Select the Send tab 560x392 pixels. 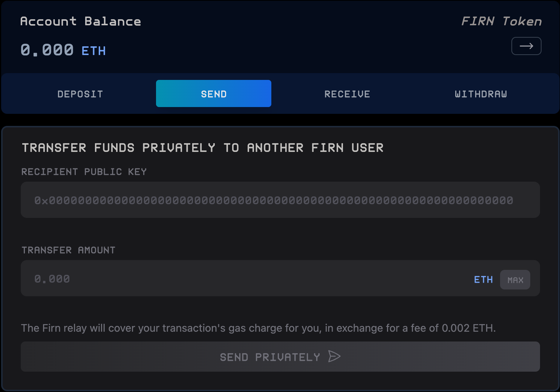click(x=214, y=94)
